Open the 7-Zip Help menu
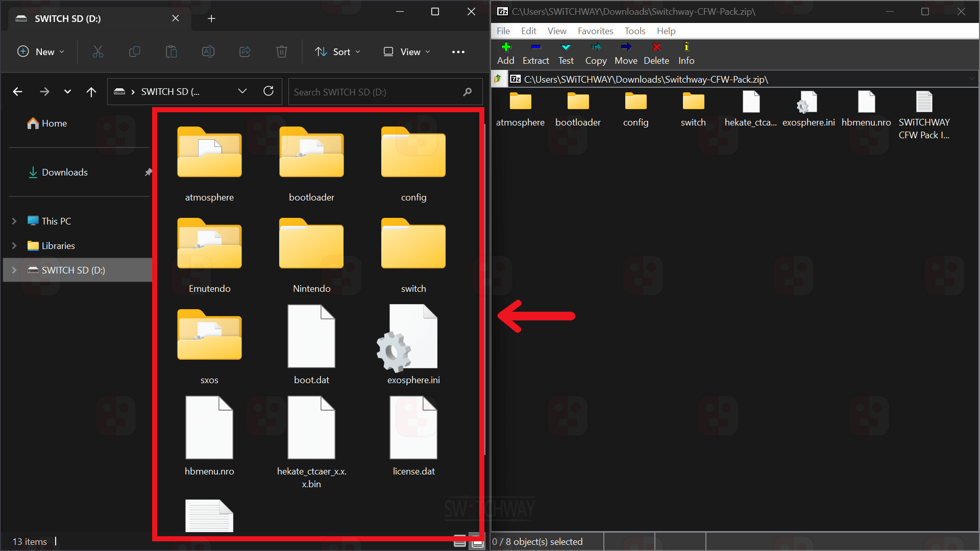This screenshot has height=551, width=980. 666,31
